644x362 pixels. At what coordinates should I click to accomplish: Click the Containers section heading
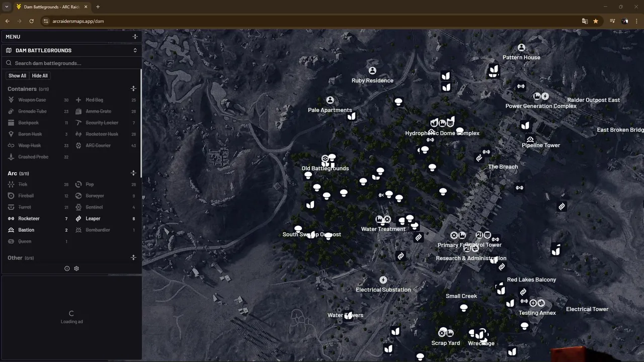pos(22,89)
